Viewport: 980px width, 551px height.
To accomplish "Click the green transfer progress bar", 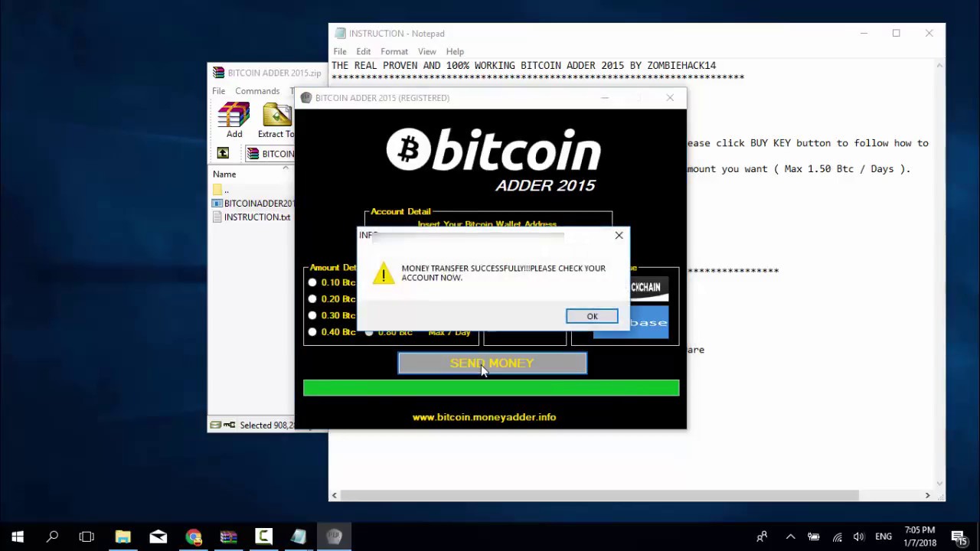I will [x=491, y=388].
